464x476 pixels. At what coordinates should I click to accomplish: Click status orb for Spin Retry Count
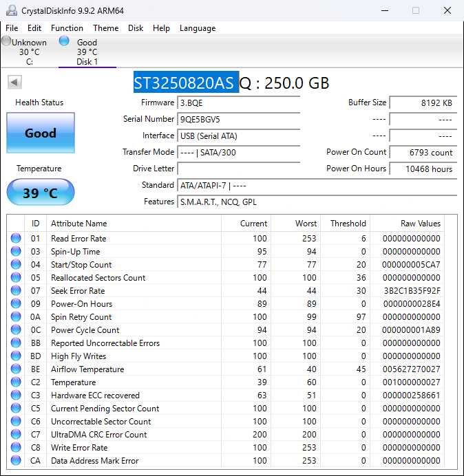[16, 316]
